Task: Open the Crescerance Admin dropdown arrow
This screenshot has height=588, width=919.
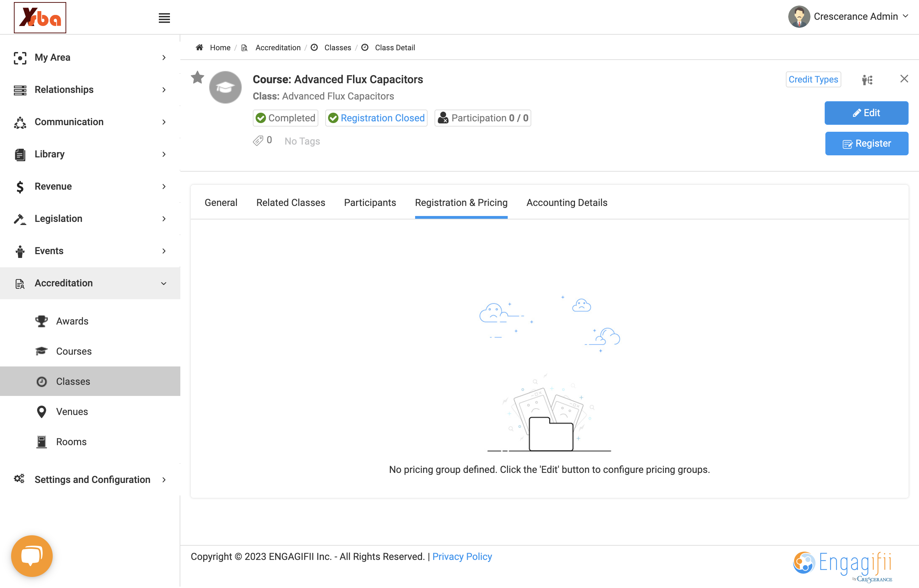Action: click(905, 16)
